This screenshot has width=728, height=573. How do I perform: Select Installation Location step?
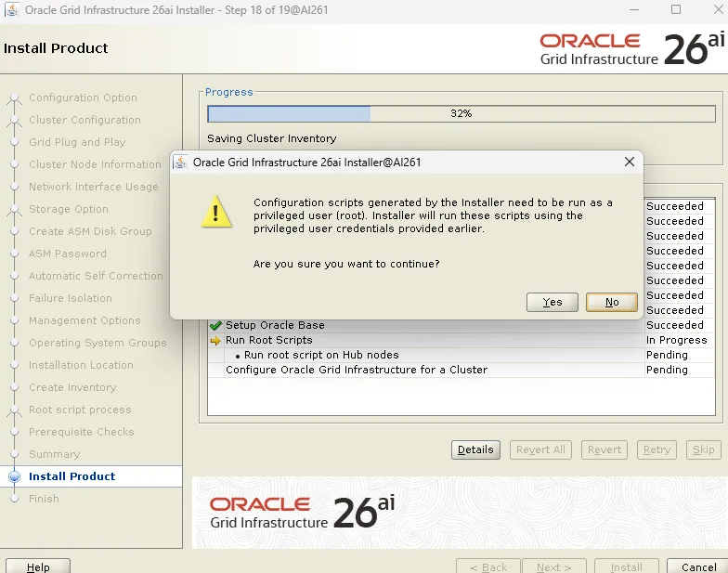81,365
